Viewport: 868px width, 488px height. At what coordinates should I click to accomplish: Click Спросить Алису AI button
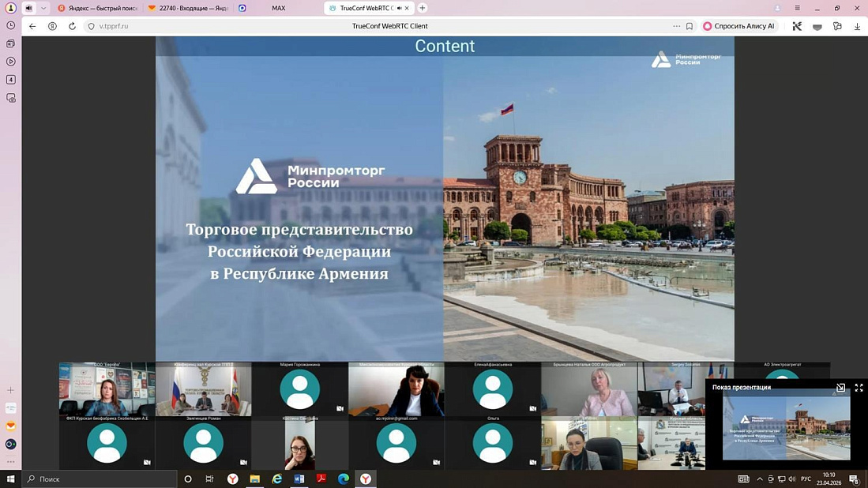point(739,26)
